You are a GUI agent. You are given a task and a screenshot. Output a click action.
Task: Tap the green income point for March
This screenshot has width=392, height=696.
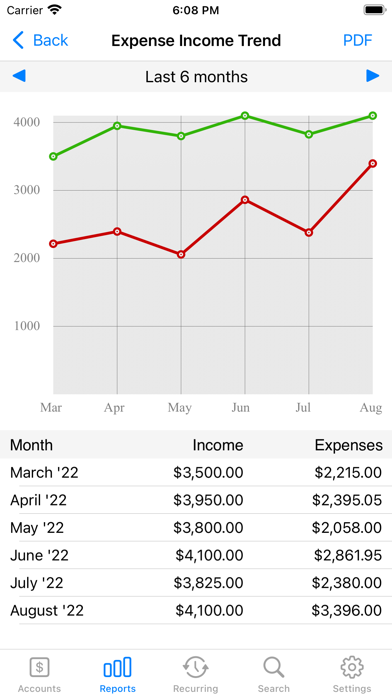click(53, 156)
